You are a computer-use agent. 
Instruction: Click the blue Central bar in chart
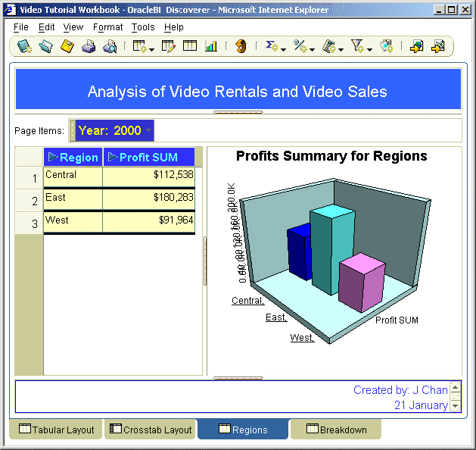point(298,252)
